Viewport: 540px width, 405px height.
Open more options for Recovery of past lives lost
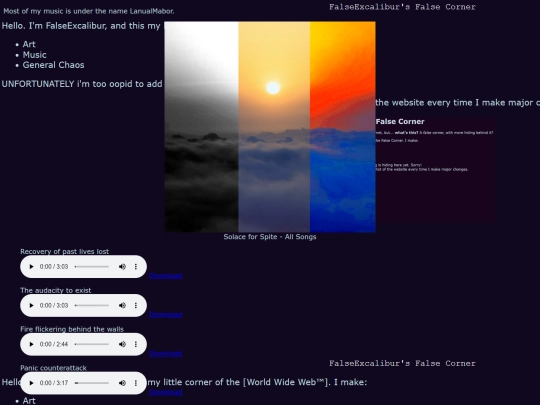tap(136, 267)
